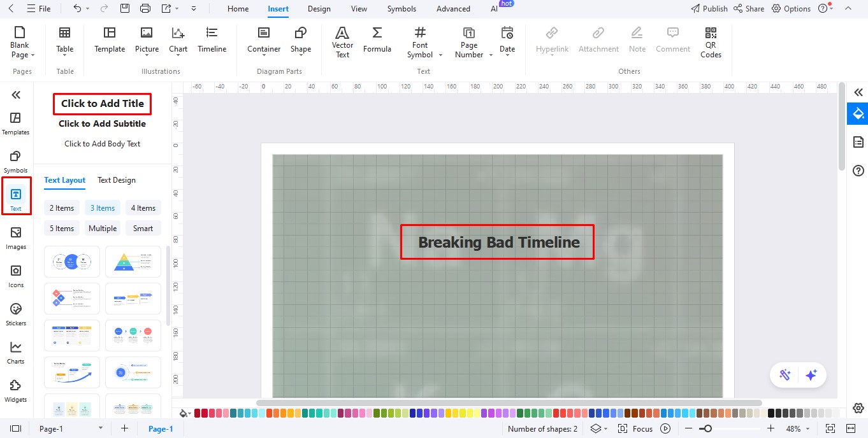
Task: Click the Print icon
Action: tap(145, 8)
